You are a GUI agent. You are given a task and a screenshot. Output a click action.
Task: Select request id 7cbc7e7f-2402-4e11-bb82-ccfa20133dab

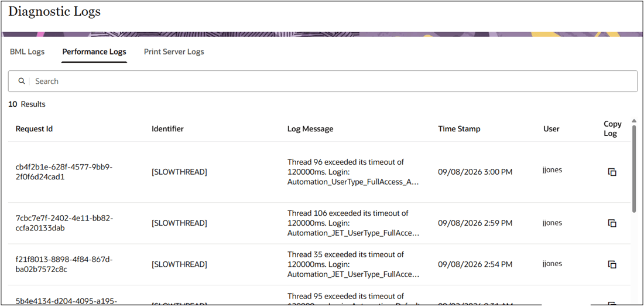[64, 223]
